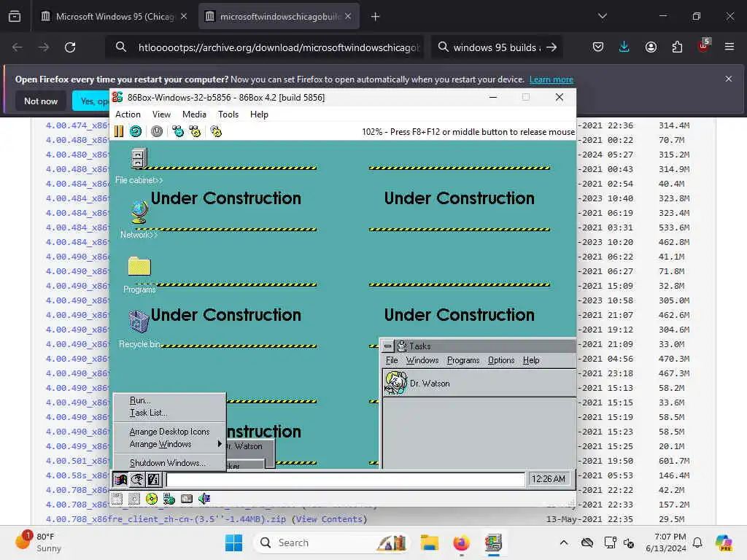The width and height of the screenshot is (747, 560).
Task: Click the CD-ROM status bar icon
Action: point(152,499)
